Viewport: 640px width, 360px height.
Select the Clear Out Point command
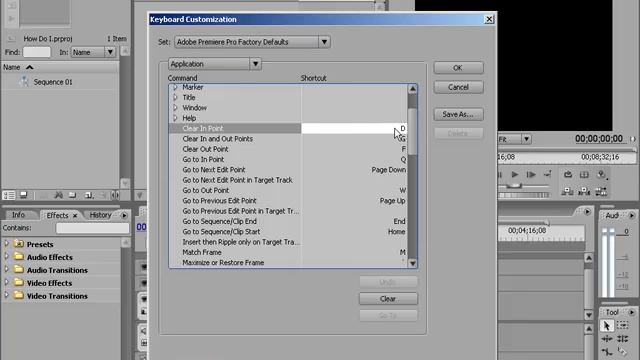[205, 149]
